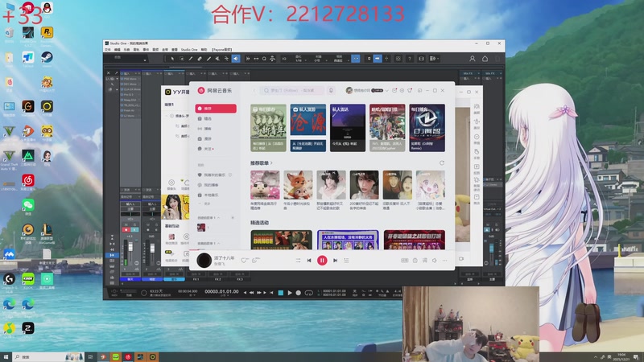Toggle the blue Snap button in Studio One toolbar
Image resolution: width=644 pixels, height=362 pixels.
[x=356, y=59]
